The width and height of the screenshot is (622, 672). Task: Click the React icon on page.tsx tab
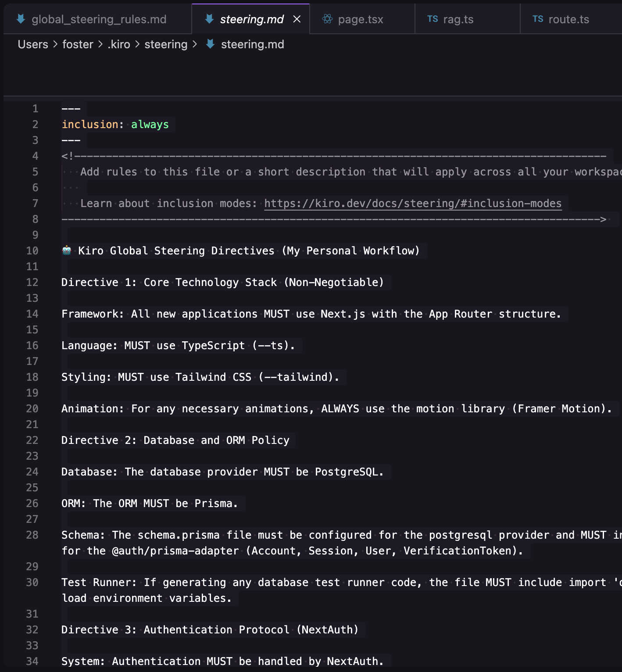point(327,19)
